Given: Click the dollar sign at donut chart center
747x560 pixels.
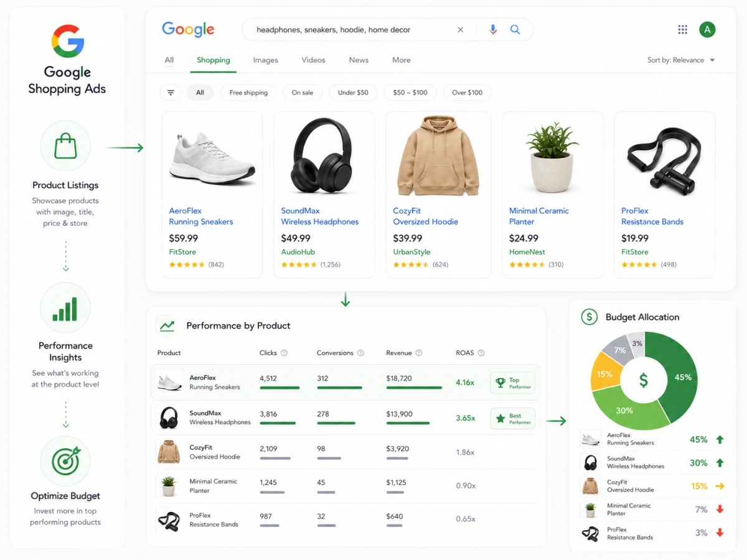Looking at the screenshot, I should click(x=644, y=380).
